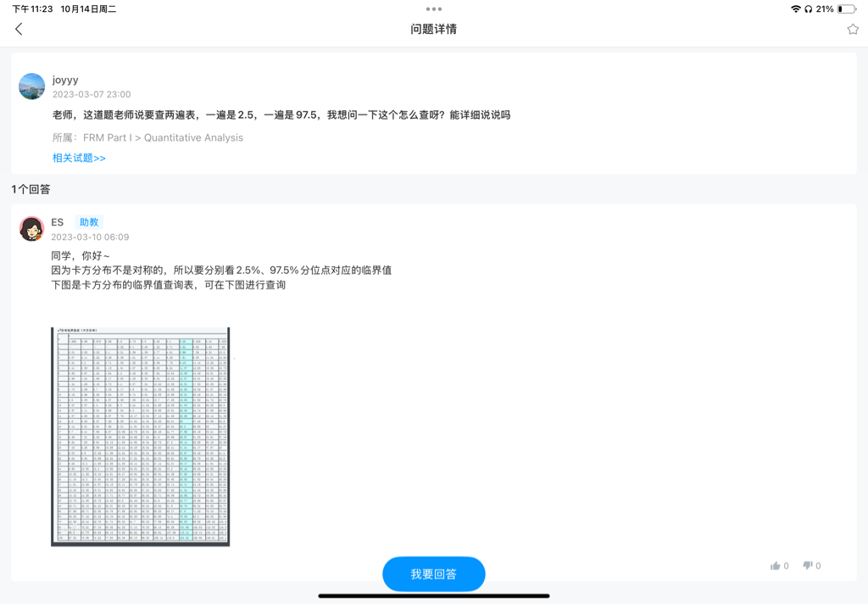Viewport: 868px width, 604px height.
Task: Favorite this question with the star icon
Action: click(x=853, y=29)
